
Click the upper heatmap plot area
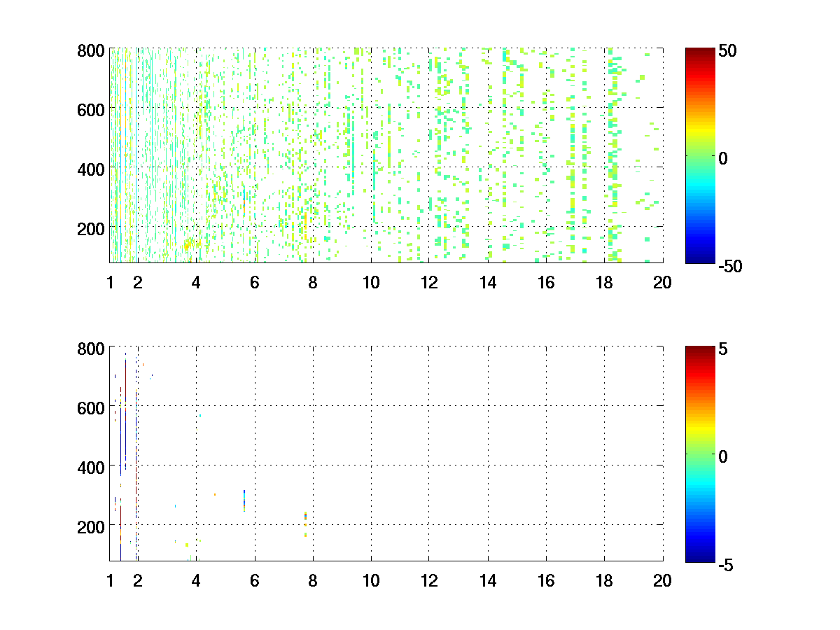pyautogui.click(x=386, y=155)
